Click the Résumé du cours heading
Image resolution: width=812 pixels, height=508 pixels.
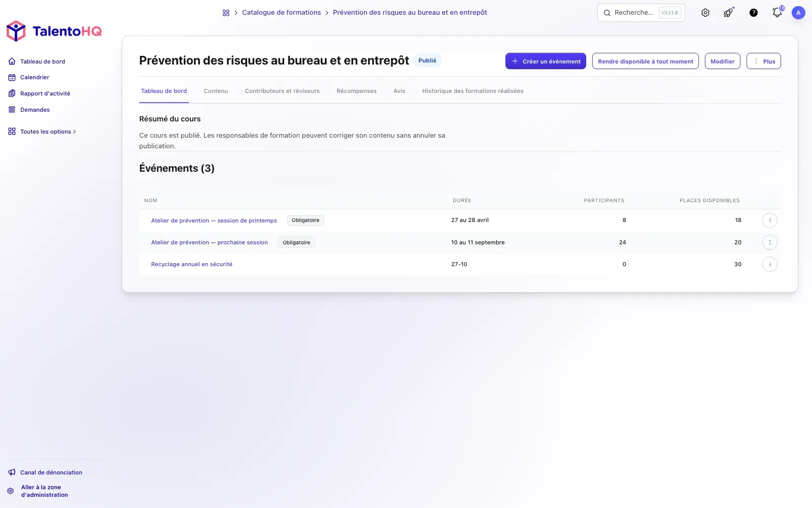[170, 119]
